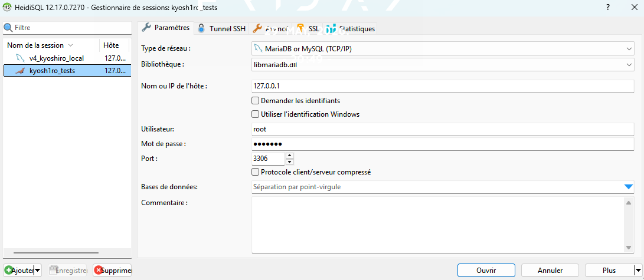This screenshot has width=644, height=280.
Task: Click the Ouvrir button
Action: (486, 271)
